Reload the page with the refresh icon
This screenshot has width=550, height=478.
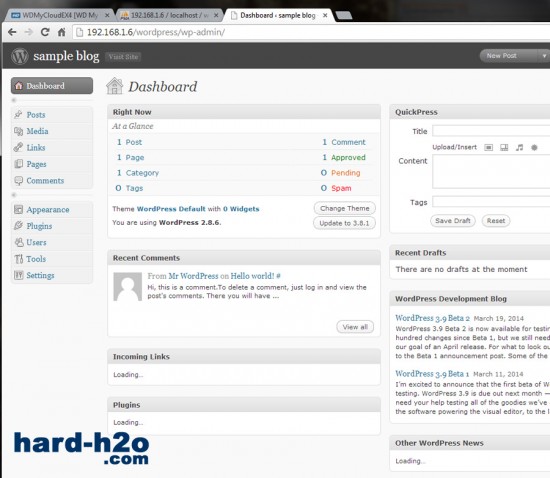(x=45, y=32)
